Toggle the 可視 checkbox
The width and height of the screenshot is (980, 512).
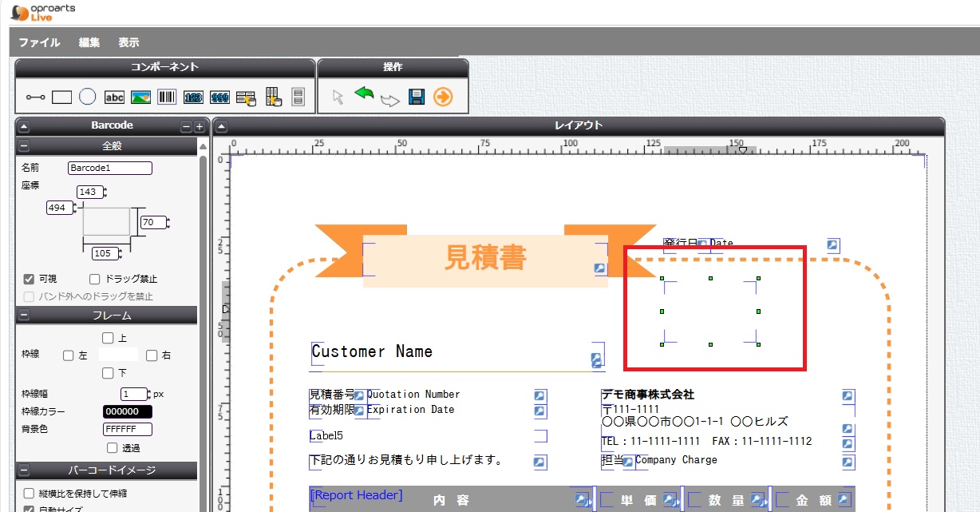[x=29, y=279]
